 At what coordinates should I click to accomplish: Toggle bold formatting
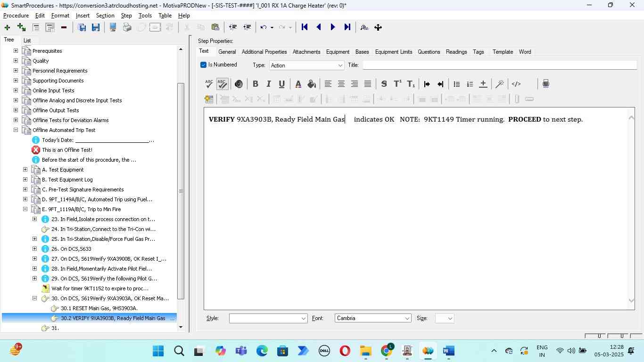(256, 84)
